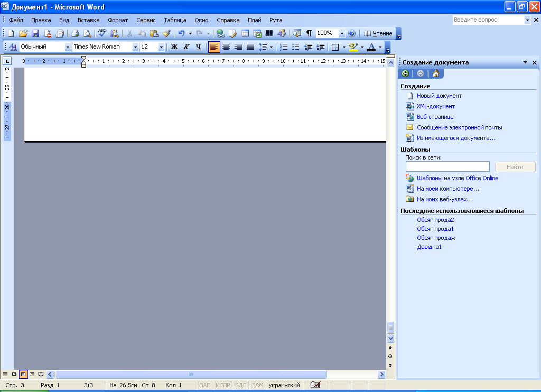Viewport: 541px width, 392px height.
Task: Open font color dropdown arrow
Action: click(x=380, y=47)
